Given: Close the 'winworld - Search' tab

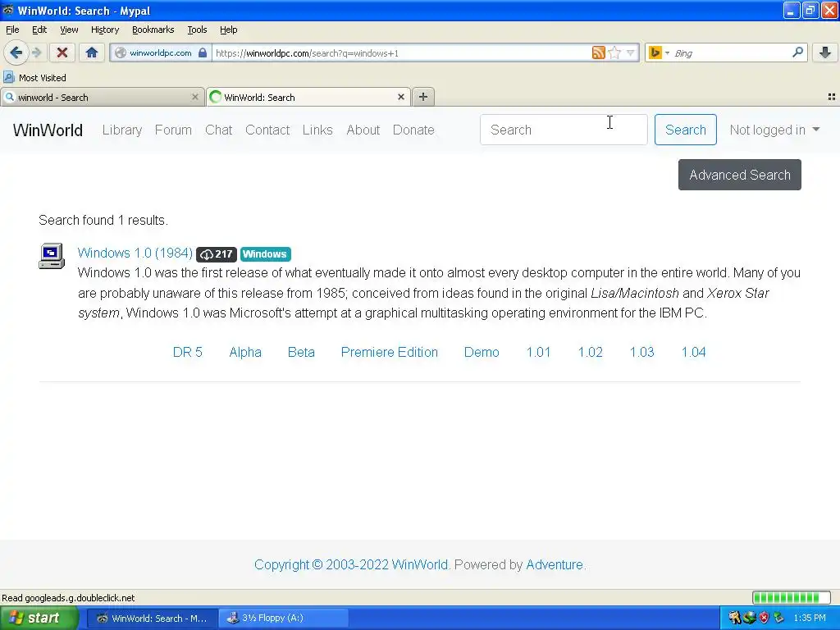Looking at the screenshot, I should [x=195, y=97].
